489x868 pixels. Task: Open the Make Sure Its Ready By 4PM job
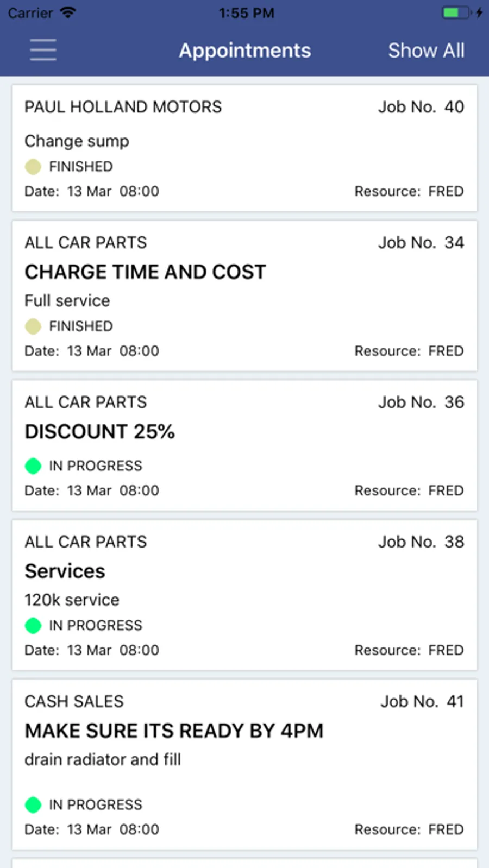point(174,731)
